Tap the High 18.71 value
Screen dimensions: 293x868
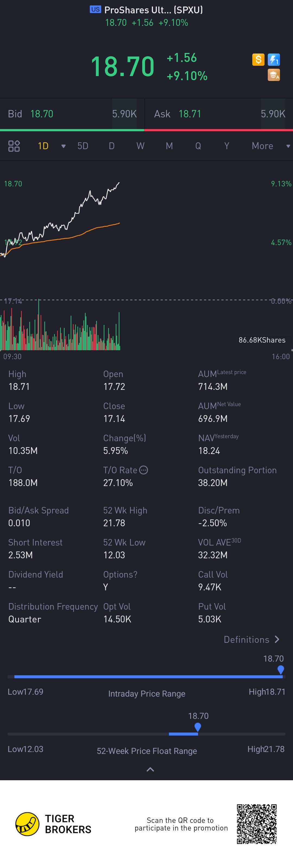(x=19, y=387)
